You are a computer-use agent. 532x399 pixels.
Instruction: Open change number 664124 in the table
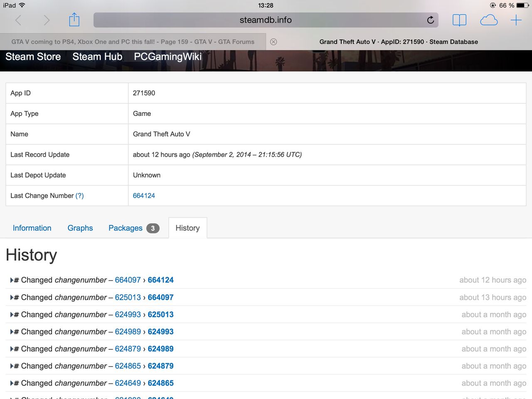point(144,196)
